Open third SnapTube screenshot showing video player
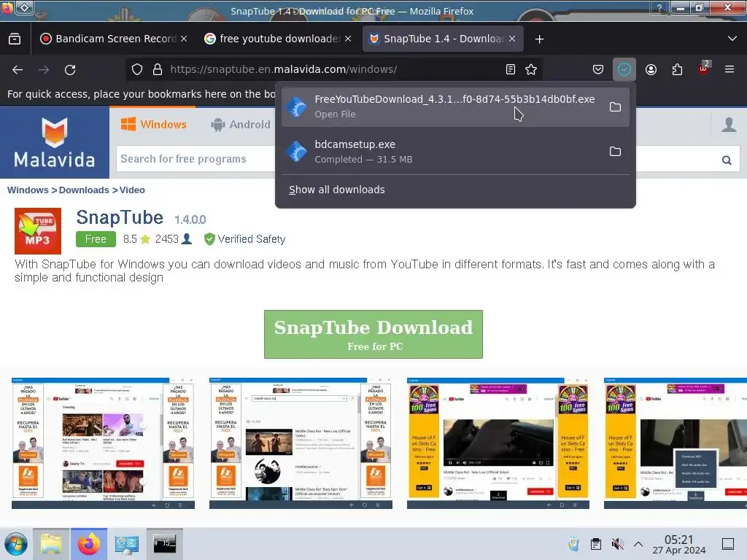This screenshot has height=560, width=747. point(498,443)
